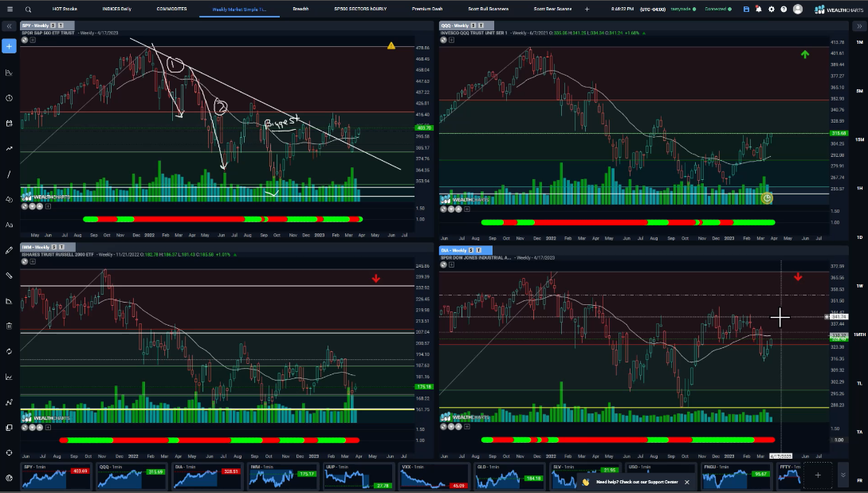Expand plus box under IWM chart title
Viewport: 868px width, 493px height.
33,261
